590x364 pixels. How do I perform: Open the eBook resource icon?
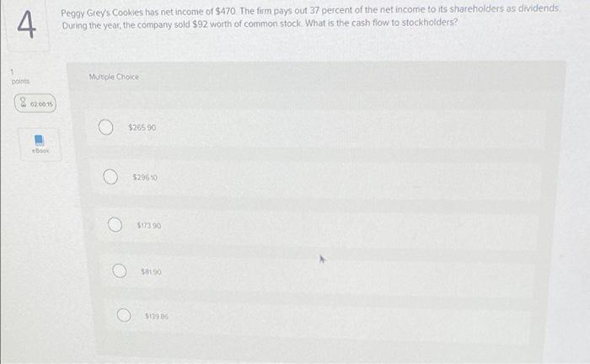(39, 140)
